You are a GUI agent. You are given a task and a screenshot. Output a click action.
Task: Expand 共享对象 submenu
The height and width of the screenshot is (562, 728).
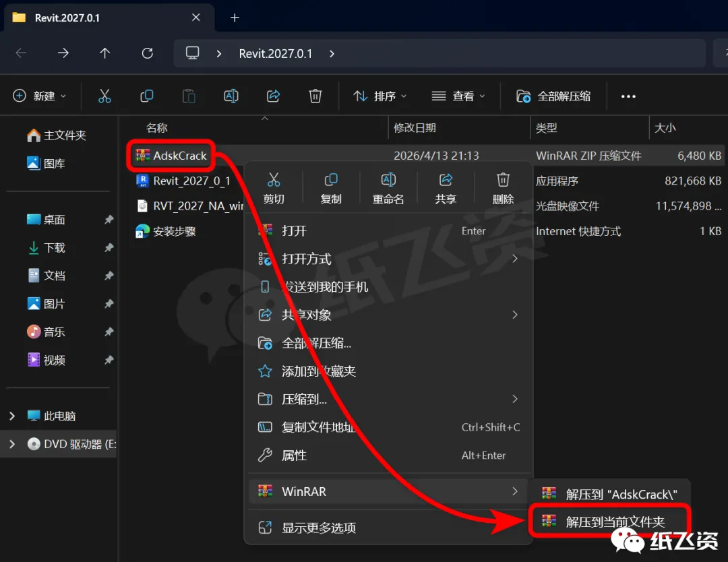388,315
